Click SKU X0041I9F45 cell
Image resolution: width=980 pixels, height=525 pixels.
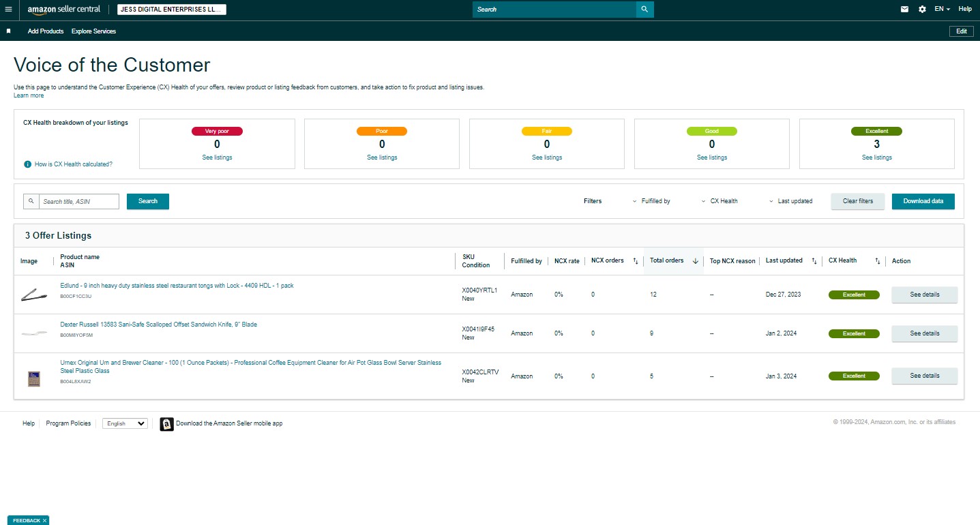[478, 329]
